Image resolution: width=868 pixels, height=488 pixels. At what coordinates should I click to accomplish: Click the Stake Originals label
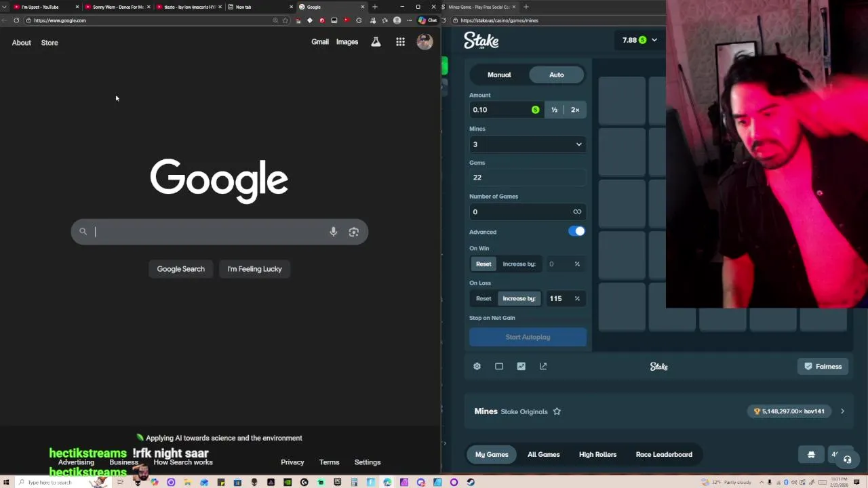point(524,411)
